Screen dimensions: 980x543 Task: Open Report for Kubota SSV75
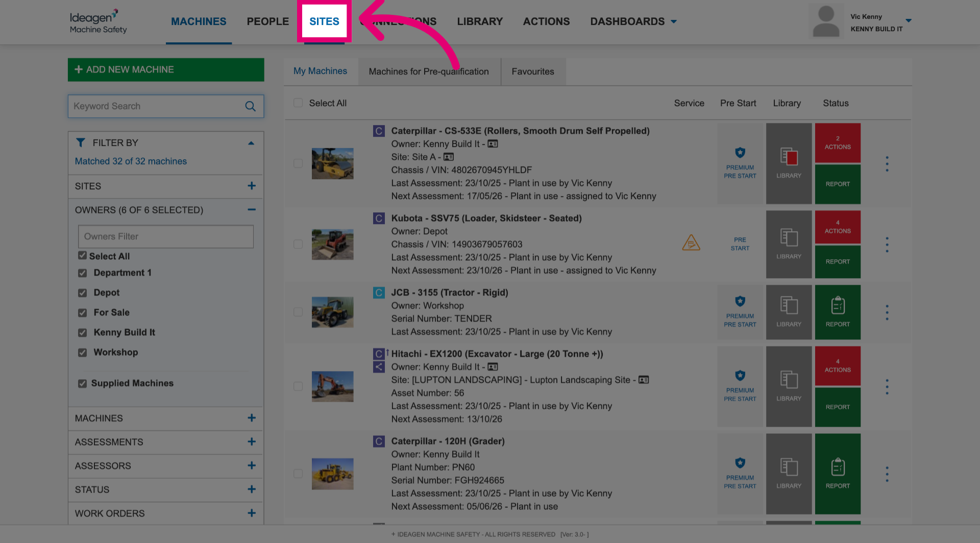(x=838, y=262)
